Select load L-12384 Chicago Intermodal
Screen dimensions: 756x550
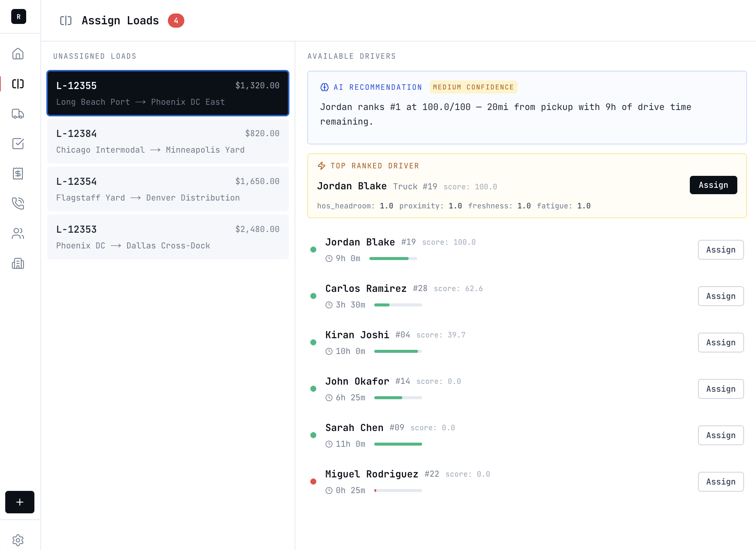tap(168, 141)
